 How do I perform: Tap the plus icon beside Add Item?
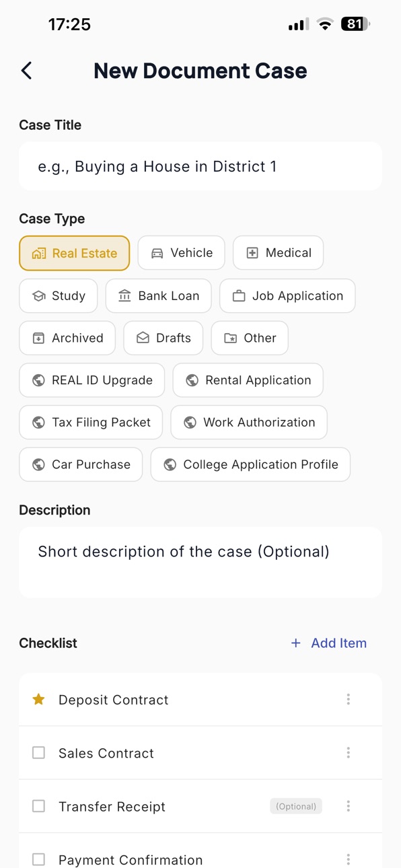[x=295, y=643]
